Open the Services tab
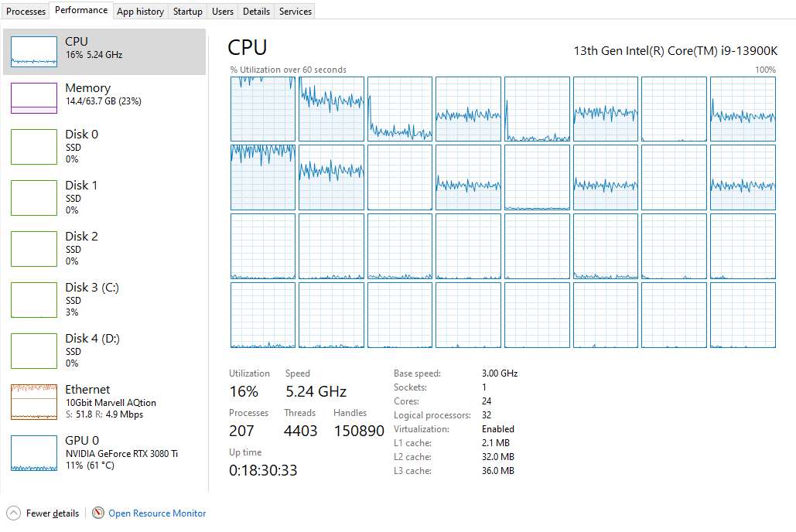The height and width of the screenshot is (532, 796). tap(295, 11)
